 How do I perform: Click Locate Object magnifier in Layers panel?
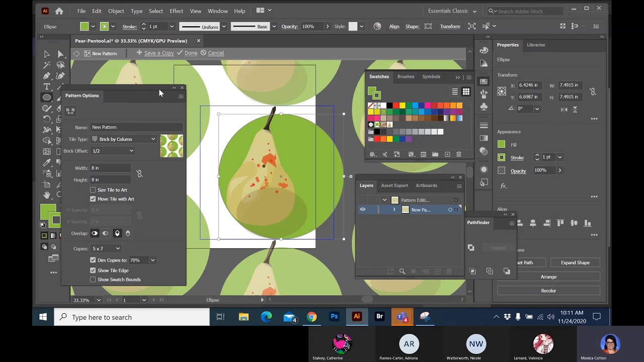402,271
